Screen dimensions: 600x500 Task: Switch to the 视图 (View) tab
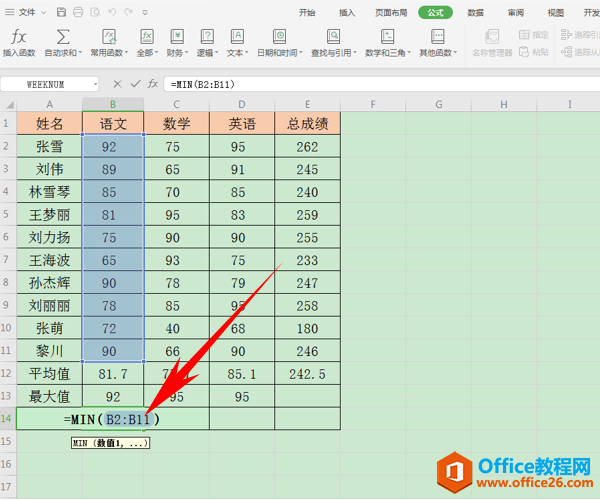(x=556, y=13)
